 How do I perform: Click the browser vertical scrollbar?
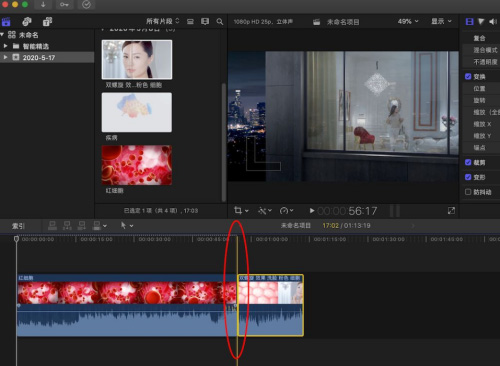click(224, 142)
